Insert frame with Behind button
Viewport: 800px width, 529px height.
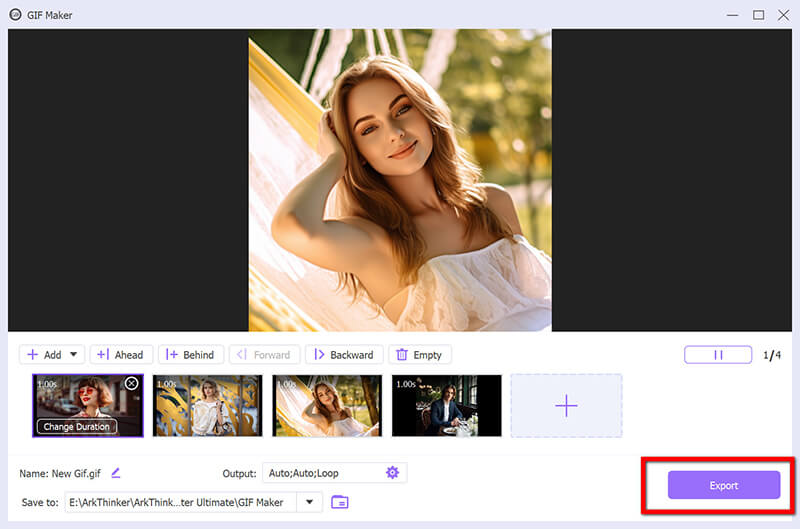[191, 355]
